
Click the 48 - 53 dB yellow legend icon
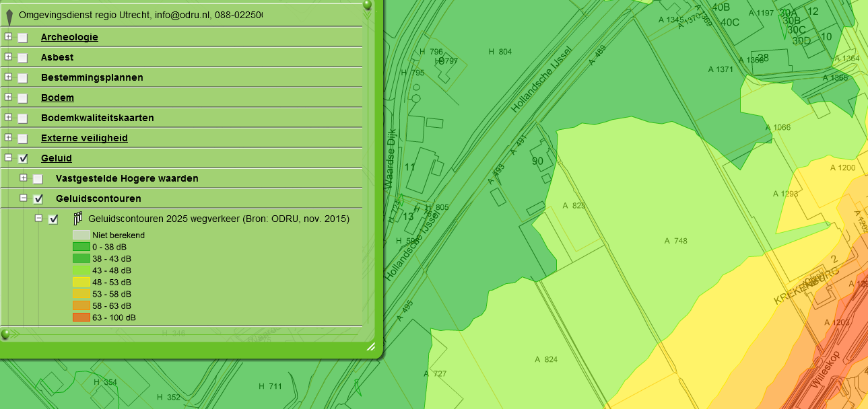(x=81, y=282)
